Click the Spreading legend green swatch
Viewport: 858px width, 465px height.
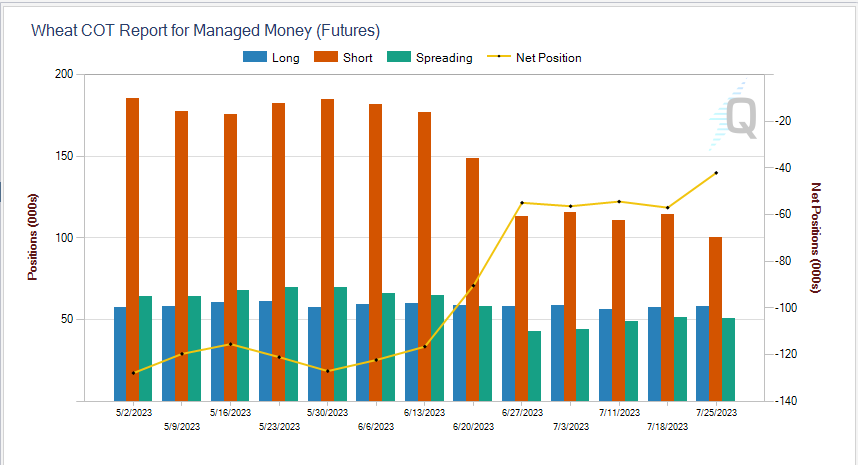[399, 57]
